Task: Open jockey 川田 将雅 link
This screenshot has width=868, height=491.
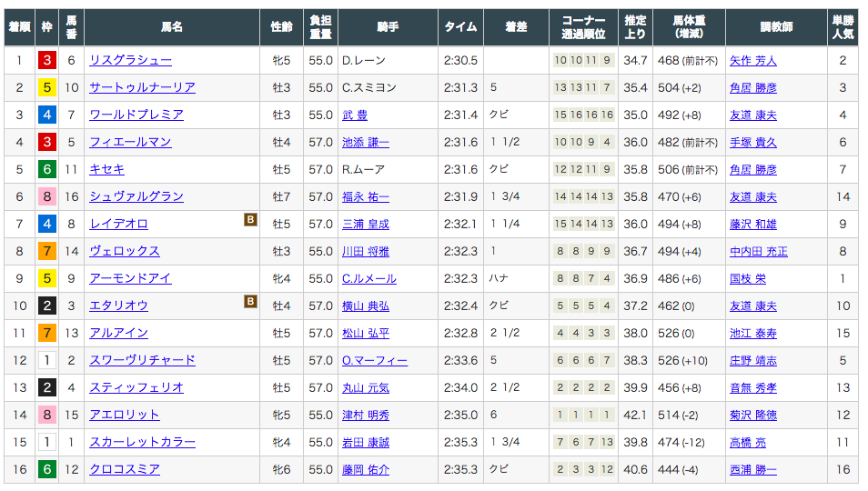Action: click(x=366, y=252)
